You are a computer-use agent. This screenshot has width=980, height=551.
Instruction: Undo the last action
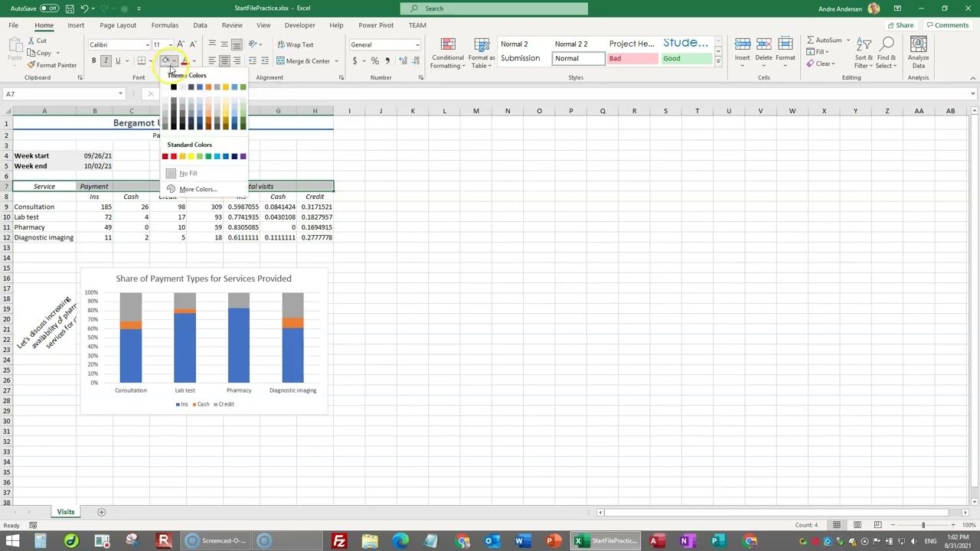[x=85, y=8]
